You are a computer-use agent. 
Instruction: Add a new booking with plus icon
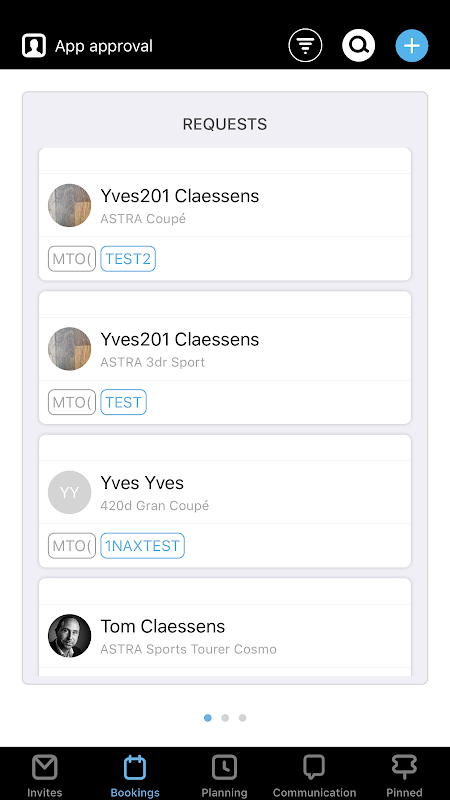point(412,46)
